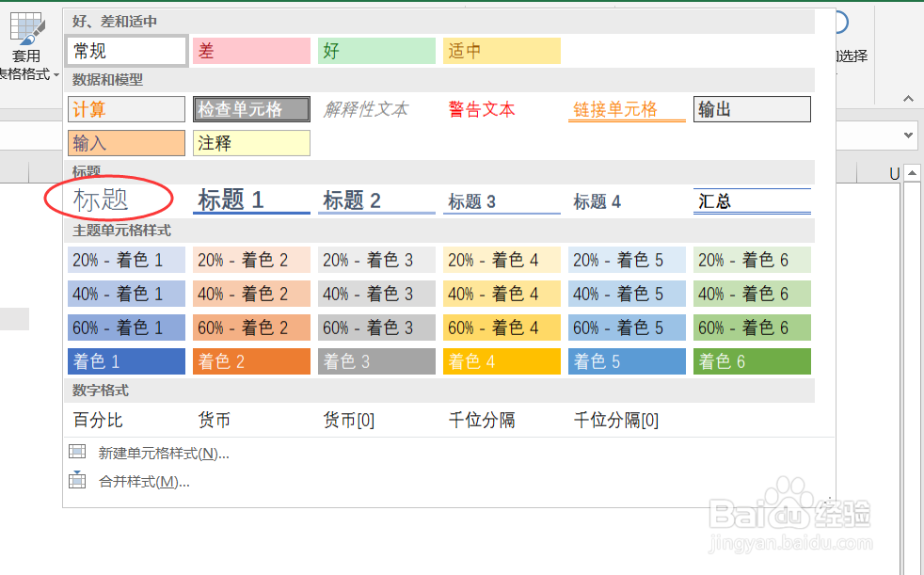Viewport: 924px width, 575px height.
Task: Collapse the ribbon using the chevron arrow
Action: [x=908, y=97]
